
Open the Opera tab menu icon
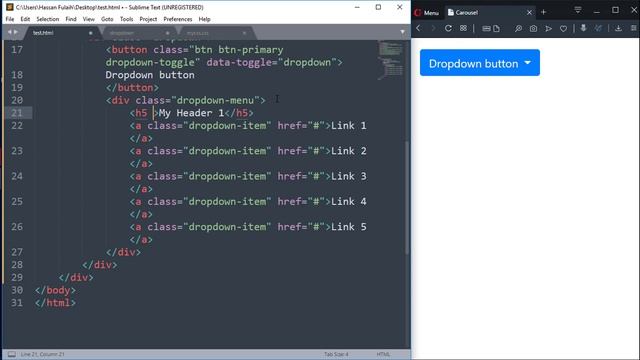[x=578, y=10]
